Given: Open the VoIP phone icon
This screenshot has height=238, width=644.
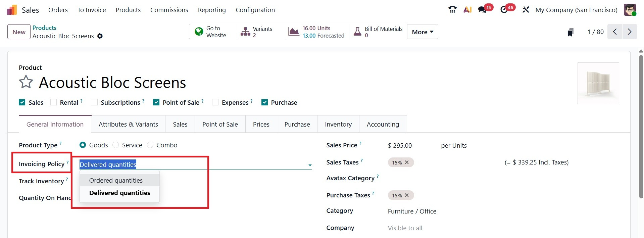Looking at the screenshot, I should (x=452, y=10).
